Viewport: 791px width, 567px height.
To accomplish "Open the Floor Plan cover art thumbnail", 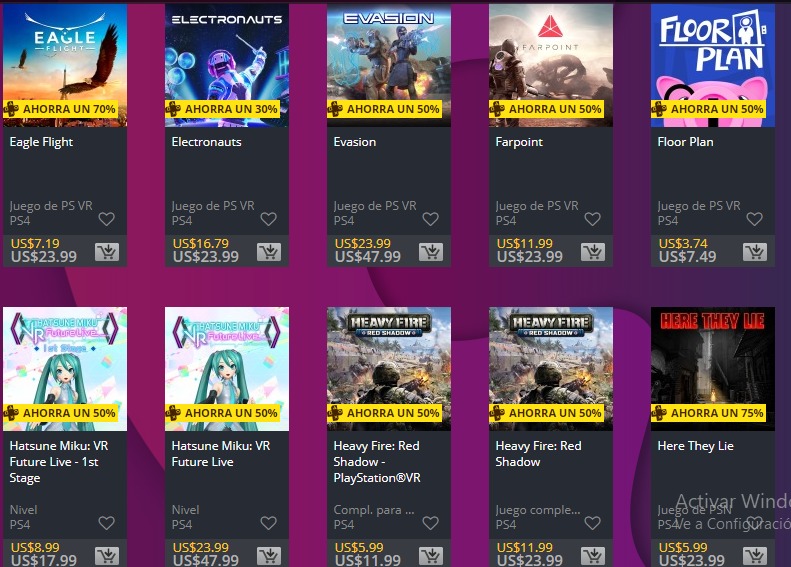I will click(713, 65).
